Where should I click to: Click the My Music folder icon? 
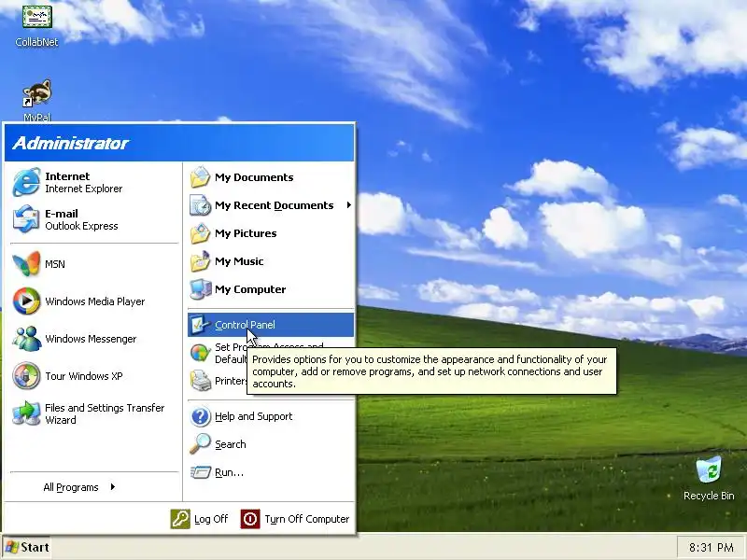click(200, 261)
